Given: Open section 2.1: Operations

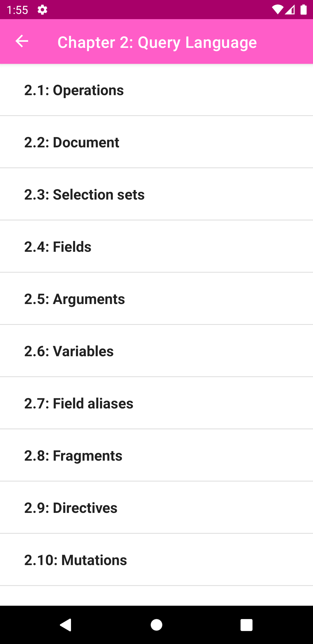Looking at the screenshot, I should (156, 90).
